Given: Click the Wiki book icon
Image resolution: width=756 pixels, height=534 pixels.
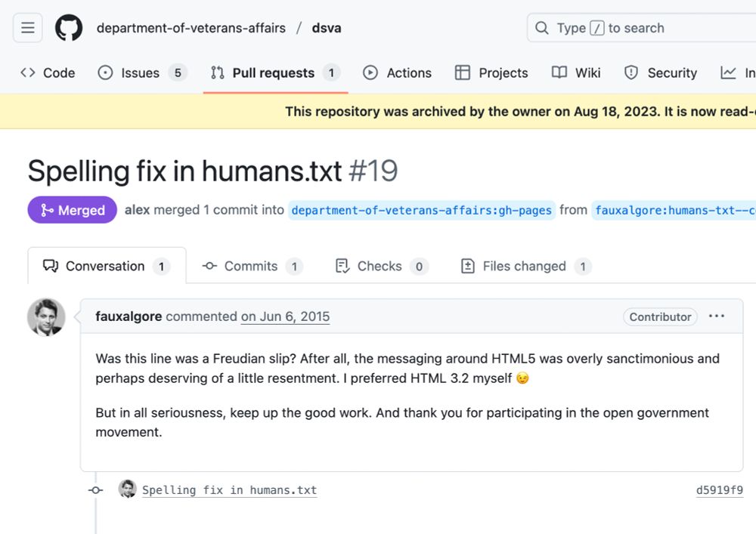Looking at the screenshot, I should tap(559, 73).
